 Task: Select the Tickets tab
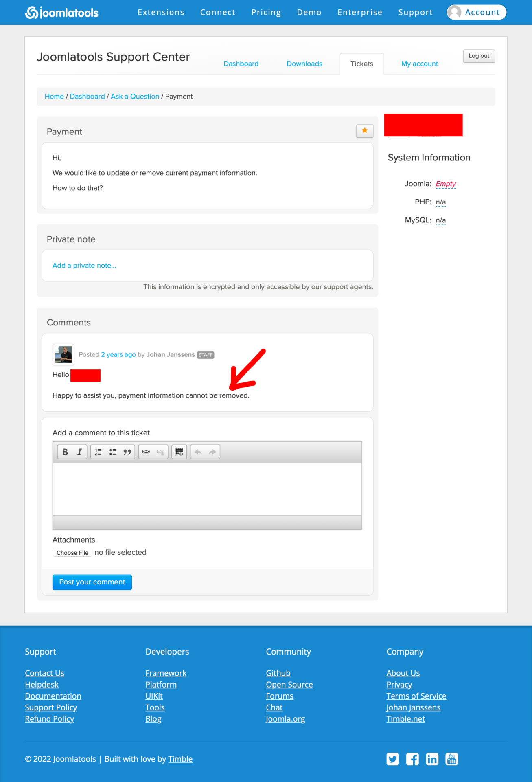[x=362, y=64]
